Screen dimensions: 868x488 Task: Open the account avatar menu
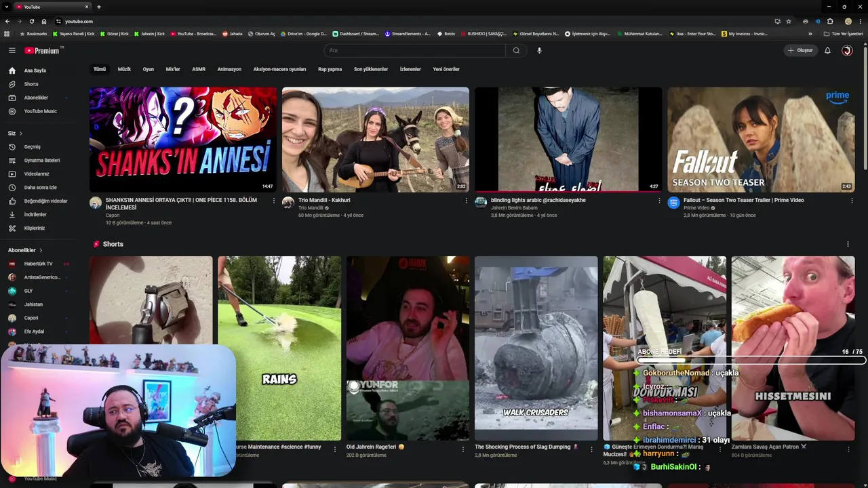point(847,50)
